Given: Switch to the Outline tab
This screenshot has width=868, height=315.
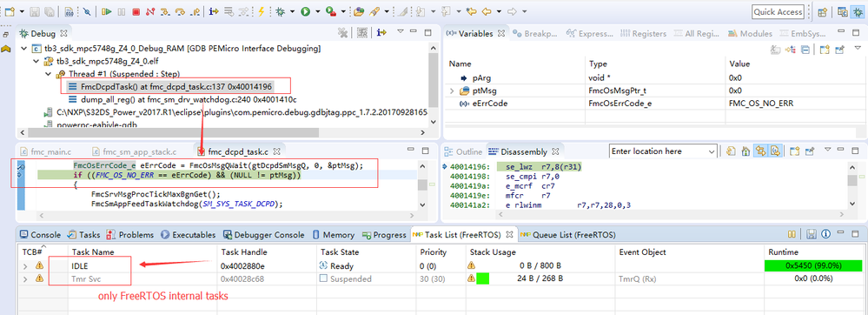Looking at the screenshot, I should click(x=463, y=151).
